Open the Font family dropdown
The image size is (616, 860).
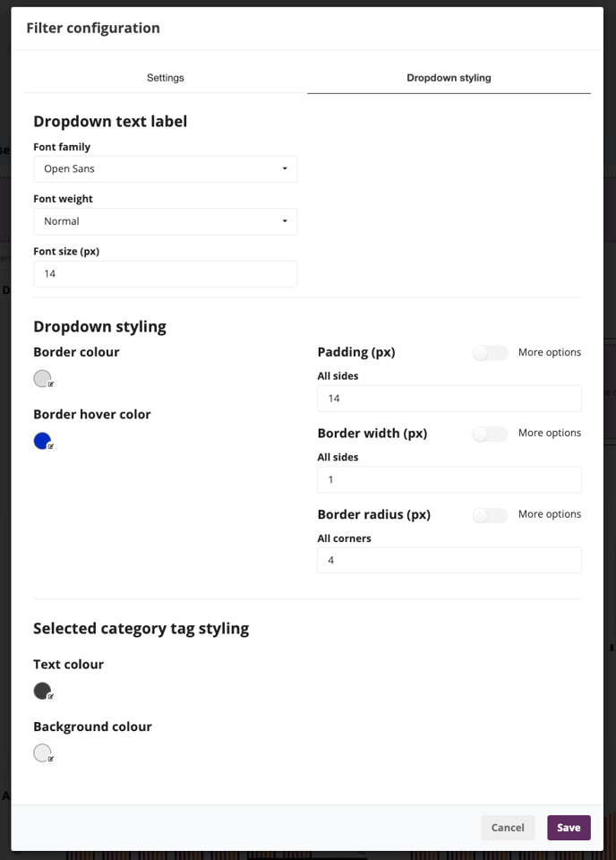(x=165, y=169)
